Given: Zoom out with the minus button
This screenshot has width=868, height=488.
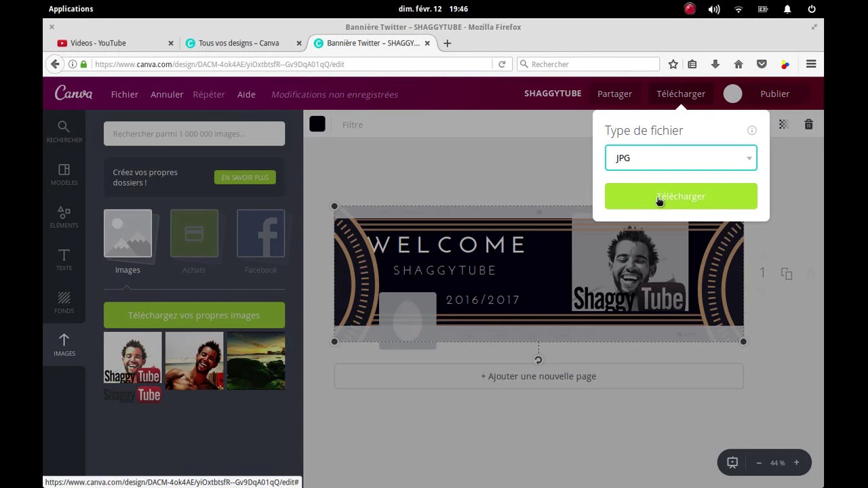Looking at the screenshot, I should pyautogui.click(x=759, y=463).
